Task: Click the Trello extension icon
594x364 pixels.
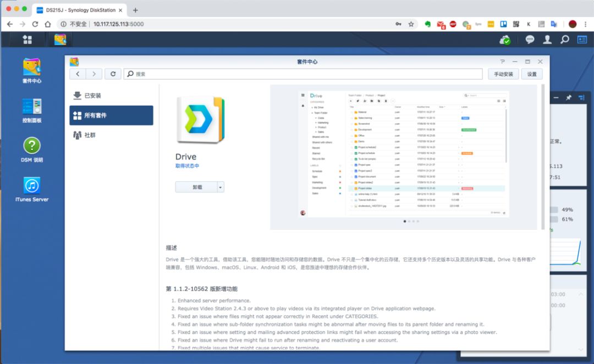Action: point(503,24)
